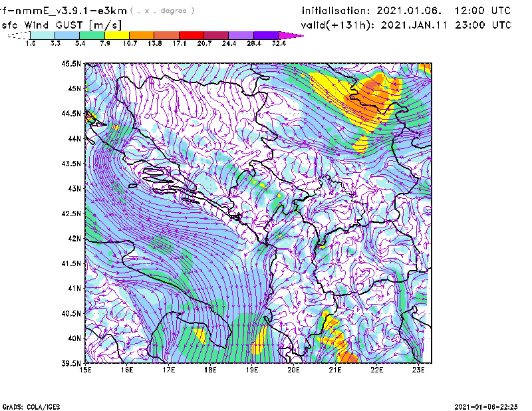This screenshot has height=411, width=532.
Task: Click the "sfc Wind GUST [m/s]" title
Action: (61, 25)
